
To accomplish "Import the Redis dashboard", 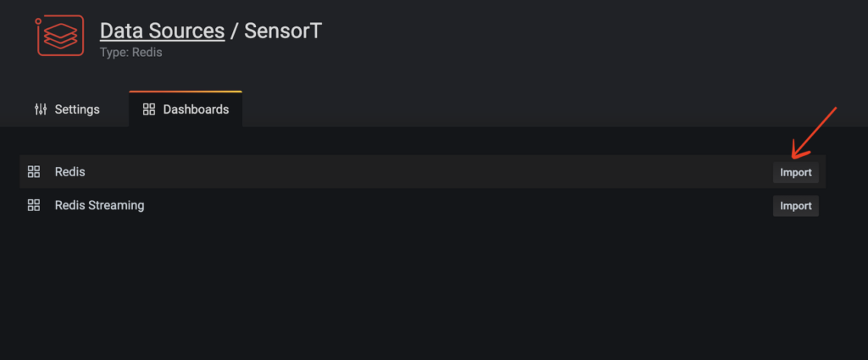I will click(796, 172).
